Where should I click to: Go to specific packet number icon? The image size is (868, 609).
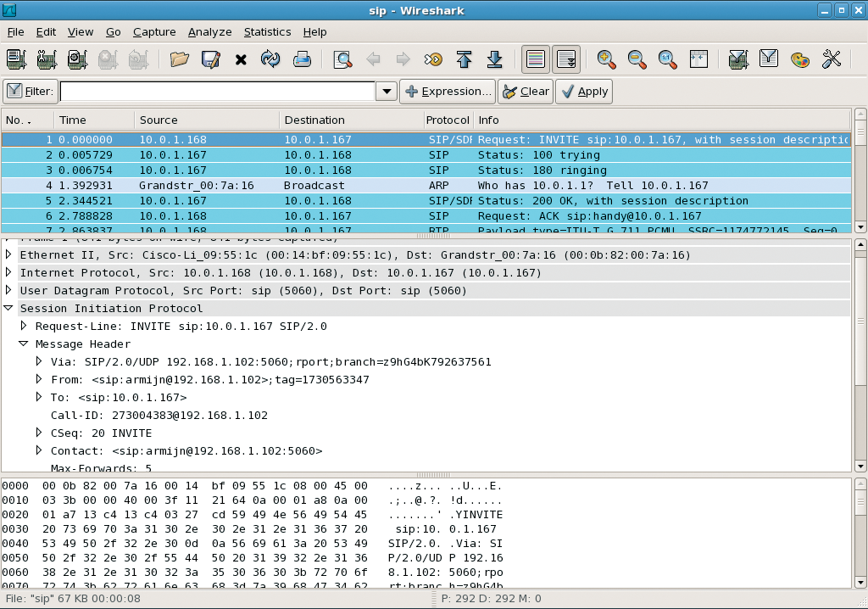click(x=433, y=59)
